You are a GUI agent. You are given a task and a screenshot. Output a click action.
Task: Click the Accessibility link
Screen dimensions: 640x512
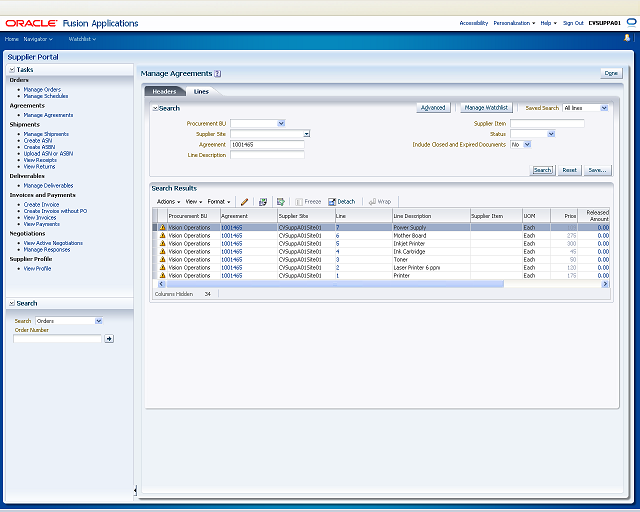473,23
